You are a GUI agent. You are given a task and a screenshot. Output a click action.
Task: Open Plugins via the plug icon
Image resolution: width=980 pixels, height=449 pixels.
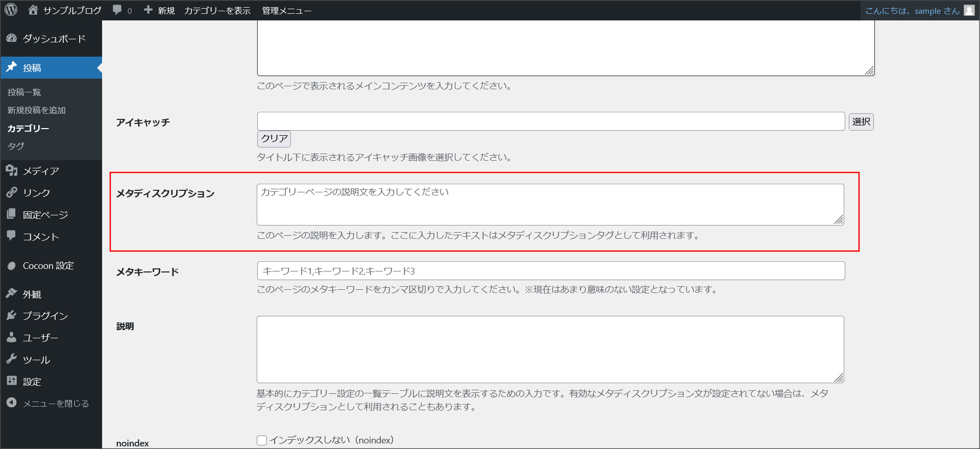tap(12, 315)
